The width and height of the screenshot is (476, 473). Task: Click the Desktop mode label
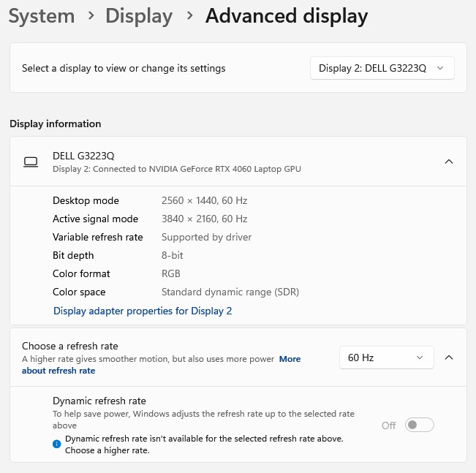pyautogui.click(x=86, y=200)
